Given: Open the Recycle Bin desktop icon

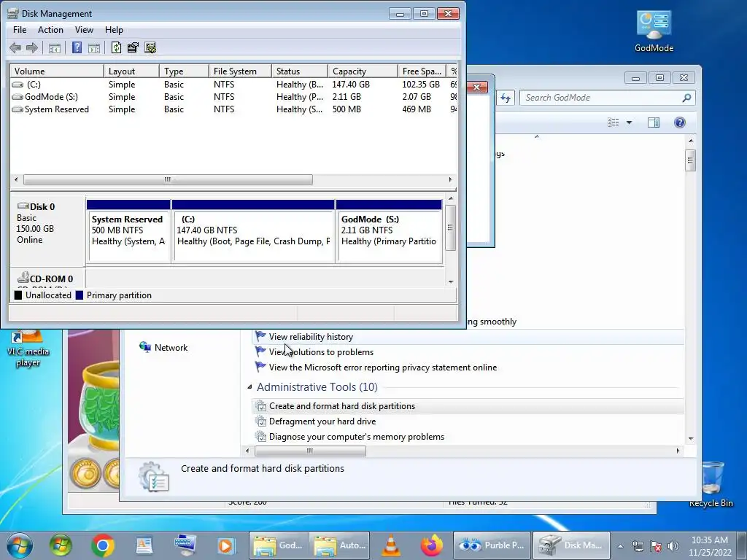Looking at the screenshot, I should [711, 484].
